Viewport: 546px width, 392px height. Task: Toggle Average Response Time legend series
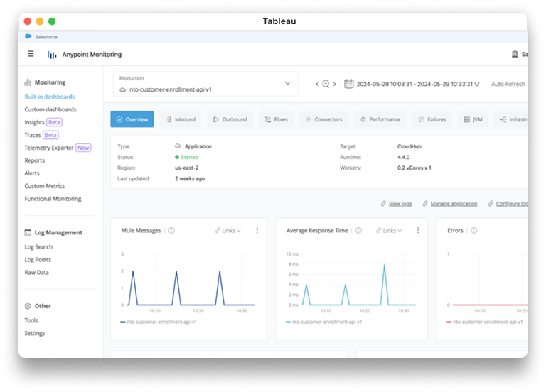coord(323,322)
